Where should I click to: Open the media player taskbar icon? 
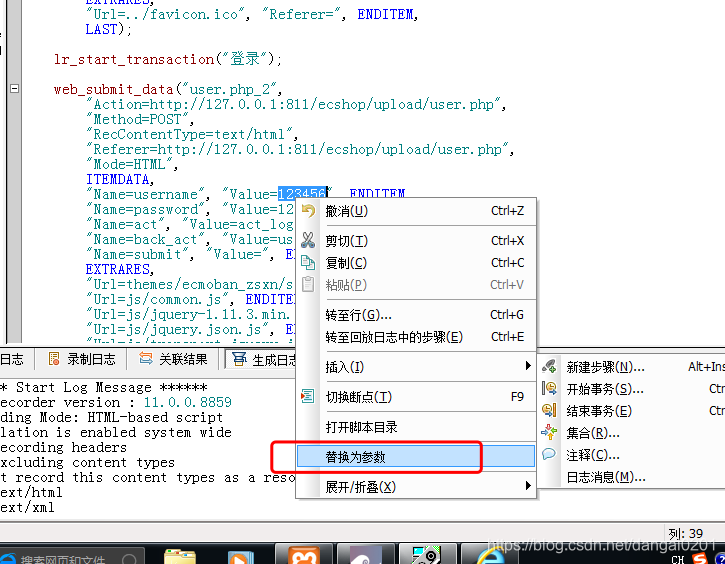(240, 557)
